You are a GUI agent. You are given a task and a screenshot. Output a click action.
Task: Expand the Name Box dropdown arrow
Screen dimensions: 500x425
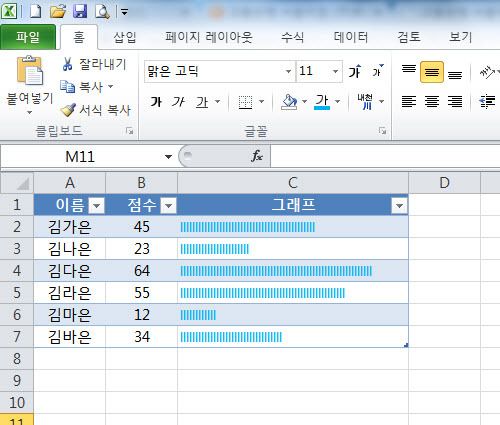pyautogui.click(x=168, y=156)
